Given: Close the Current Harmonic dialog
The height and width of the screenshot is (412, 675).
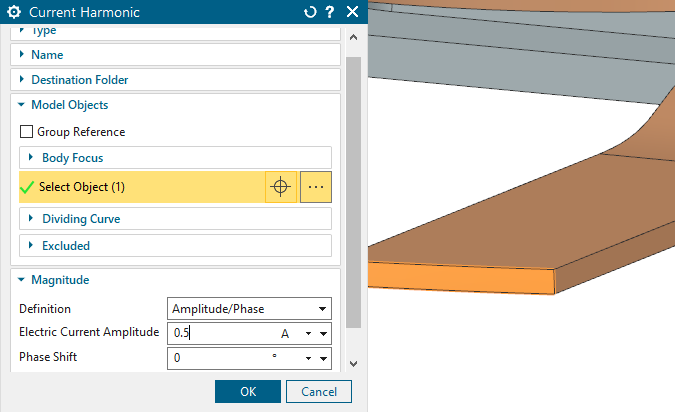Looking at the screenshot, I should (x=351, y=13).
